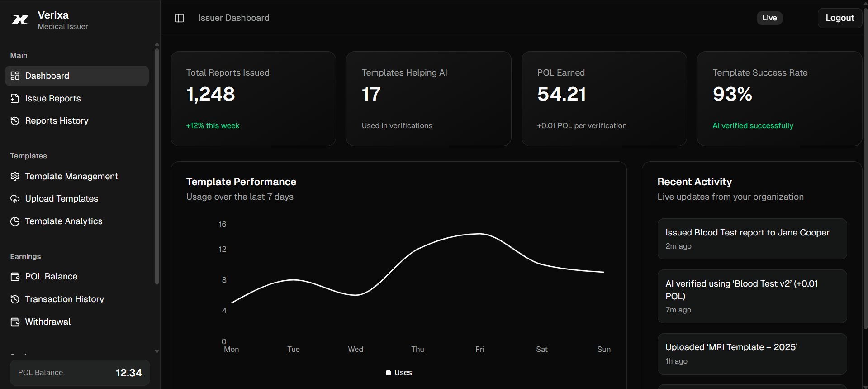Open the Withdrawal menu item
Image resolution: width=868 pixels, height=389 pixels.
point(47,322)
